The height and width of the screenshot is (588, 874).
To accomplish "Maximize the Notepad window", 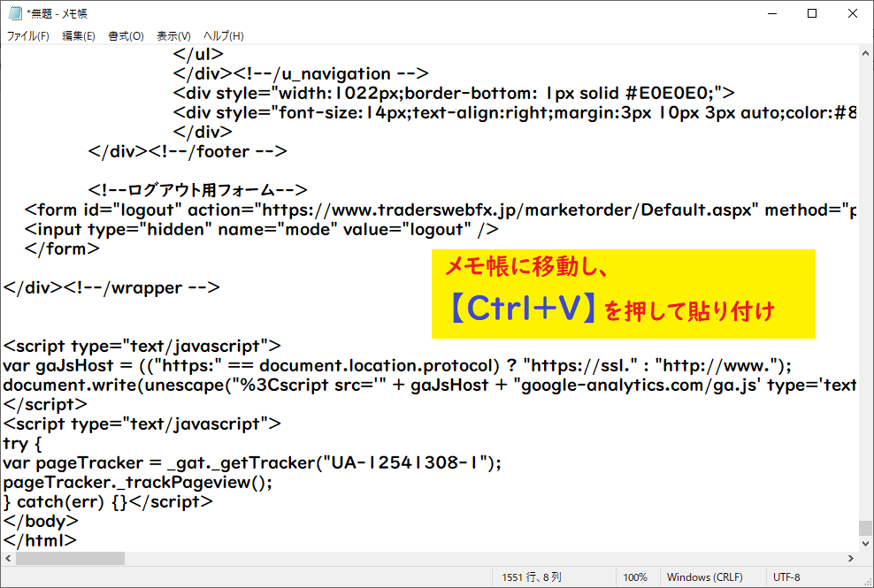I will 812,13.
